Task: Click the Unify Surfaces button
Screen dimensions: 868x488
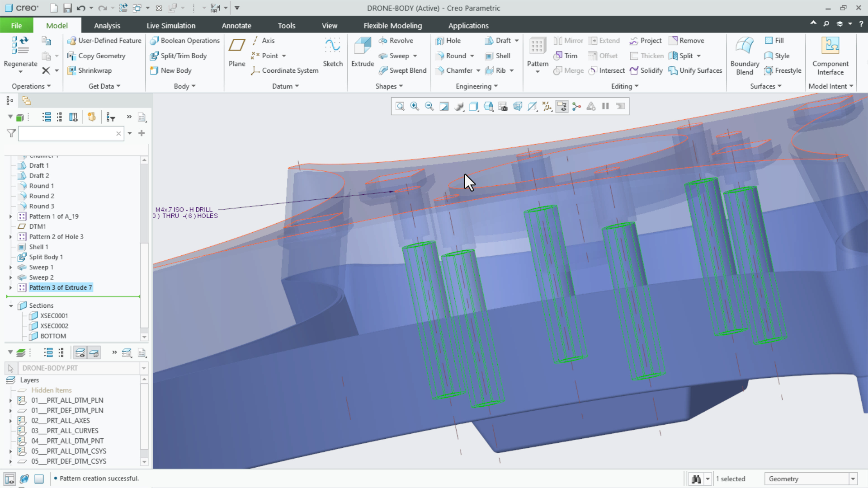Action: pyautogui.click(x=695, y=70)
